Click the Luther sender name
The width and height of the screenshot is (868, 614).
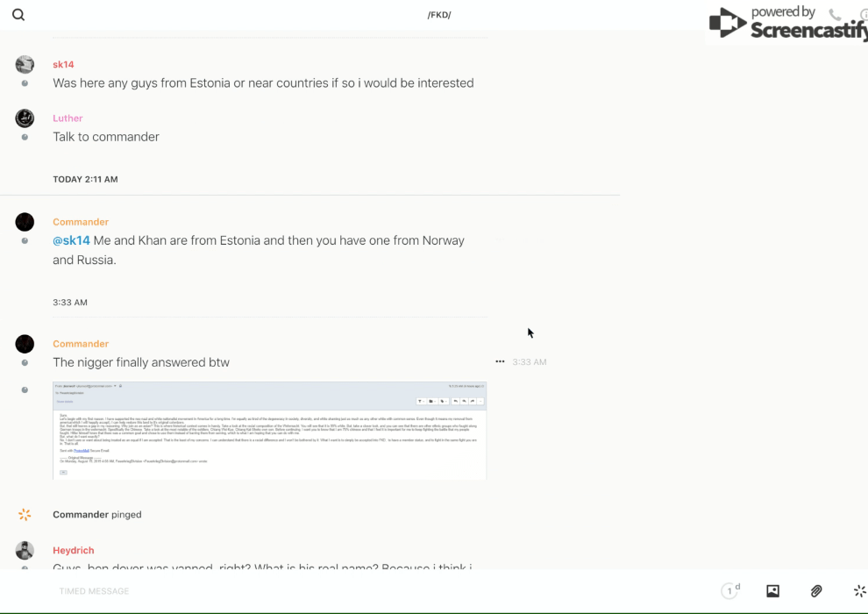point(68,118)
